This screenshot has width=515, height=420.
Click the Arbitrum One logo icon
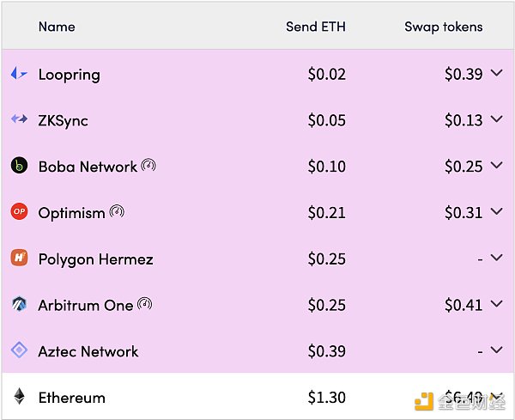point(19,305)
